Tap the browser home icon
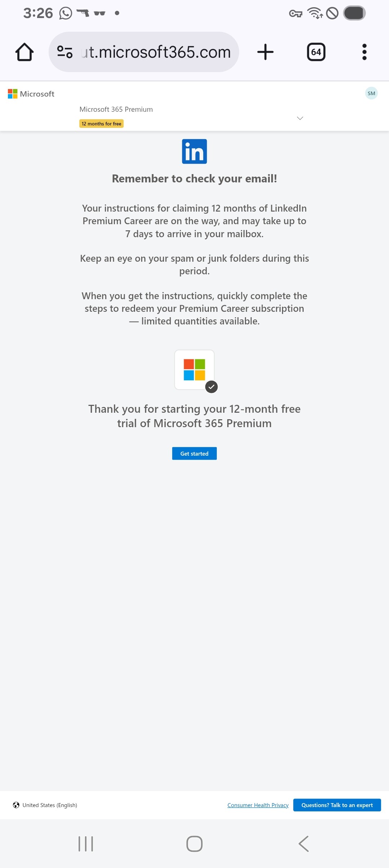Viewport: 389px width, 868px height. coord(24,52)
